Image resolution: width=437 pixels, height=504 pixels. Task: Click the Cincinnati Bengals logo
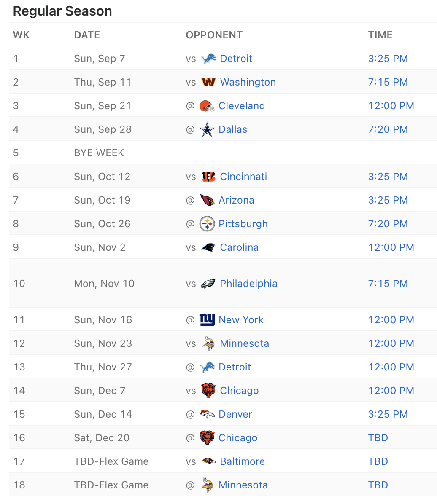[x=208, y=177]
